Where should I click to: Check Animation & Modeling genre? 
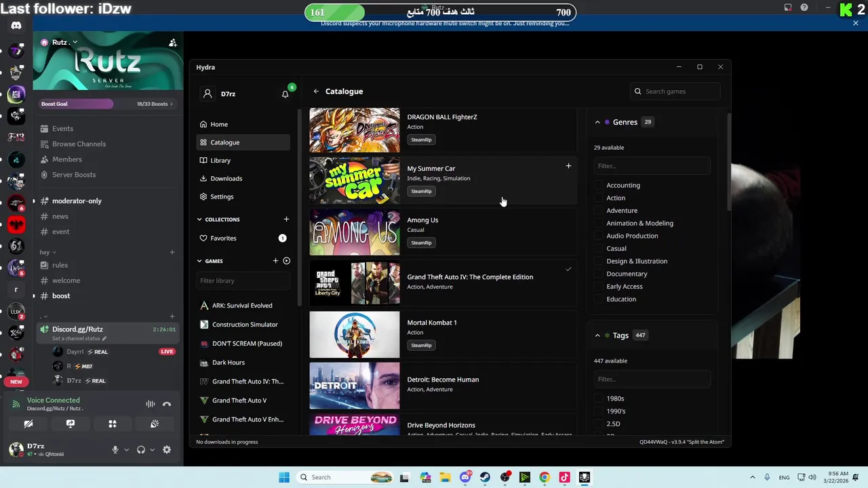(599, 223)
